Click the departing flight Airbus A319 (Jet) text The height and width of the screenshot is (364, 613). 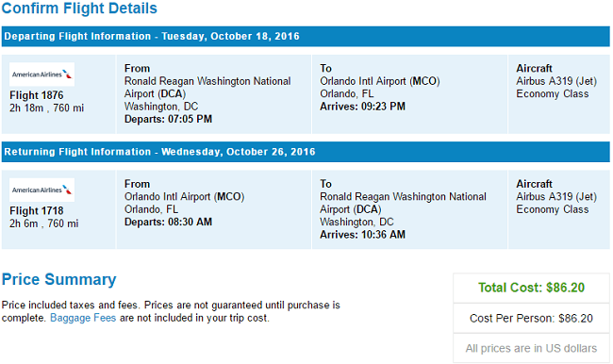click(556, 81)
